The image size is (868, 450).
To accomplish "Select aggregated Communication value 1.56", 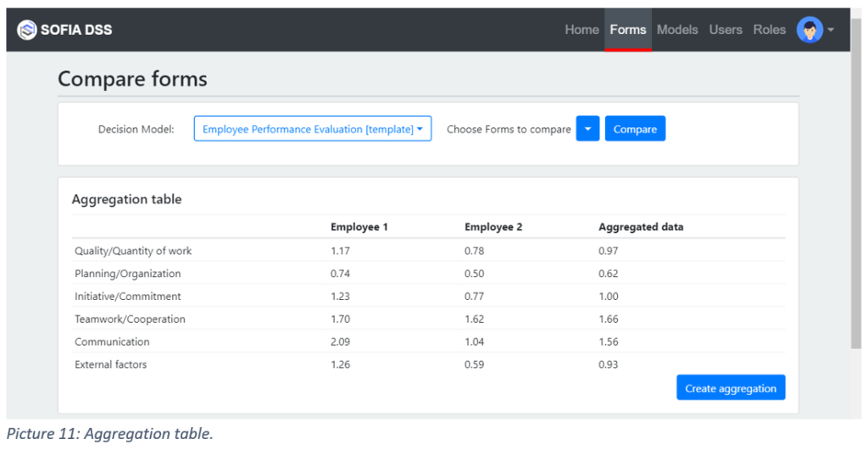I will point(609,342).
